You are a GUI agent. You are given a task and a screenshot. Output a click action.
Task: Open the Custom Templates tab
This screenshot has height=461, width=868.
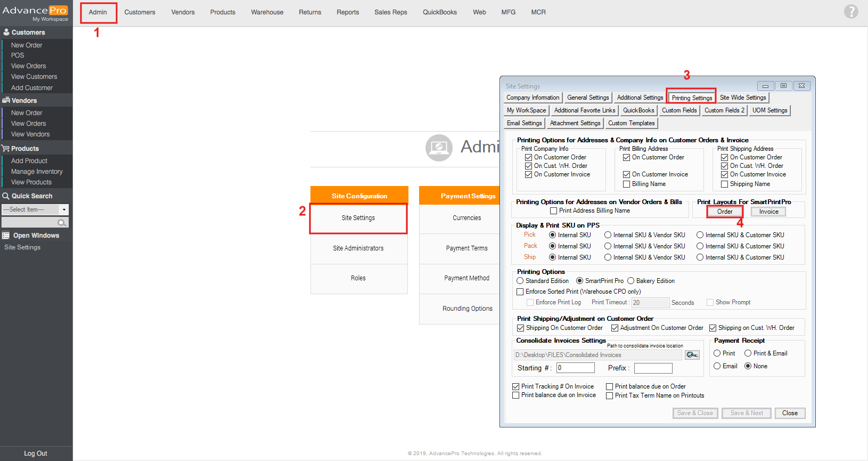point(631,123)
